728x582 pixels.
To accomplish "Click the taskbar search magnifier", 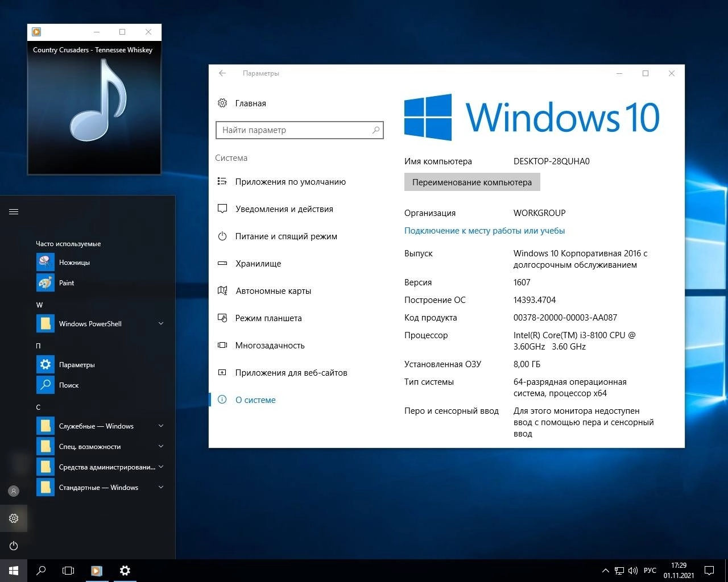I will pos(41,570).
